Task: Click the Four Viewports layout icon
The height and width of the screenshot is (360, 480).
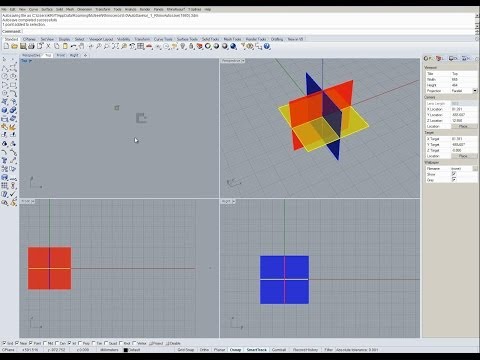Action: click(x=140, y=46)
